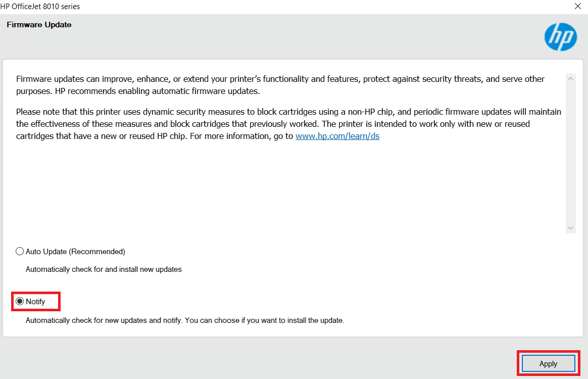Click the Firmware Update heading
Screen dimensions: 588x379
39,25
